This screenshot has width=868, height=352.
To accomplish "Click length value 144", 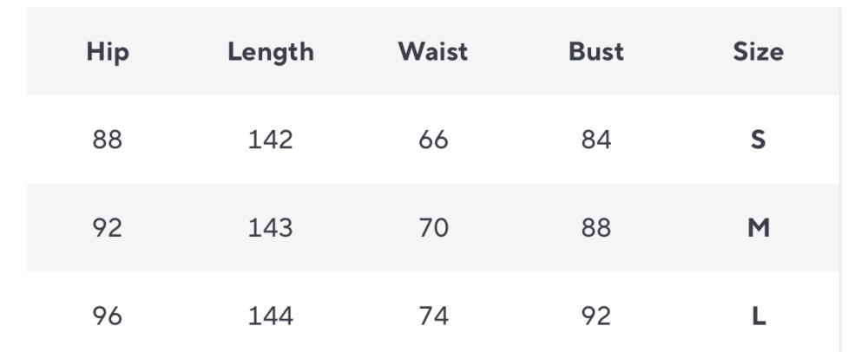I will (x=271, y=316).
